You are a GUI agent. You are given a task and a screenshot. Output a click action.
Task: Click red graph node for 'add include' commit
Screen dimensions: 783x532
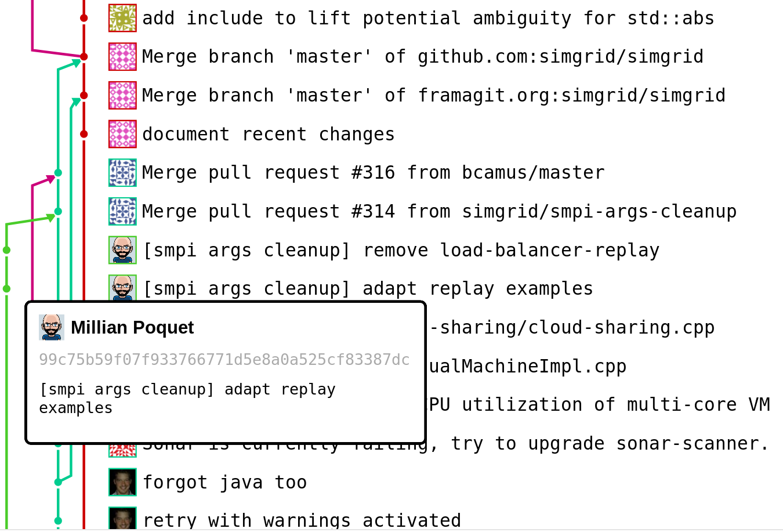tap(84, 19)
